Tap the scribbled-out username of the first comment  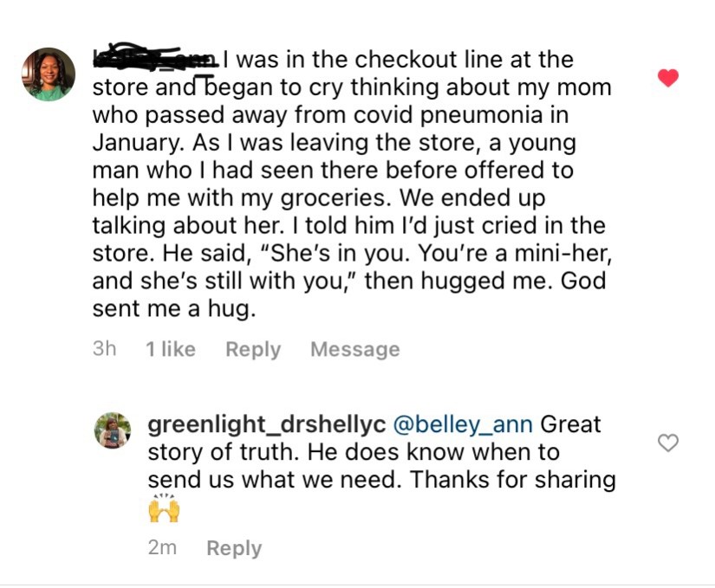click(156, 59)
